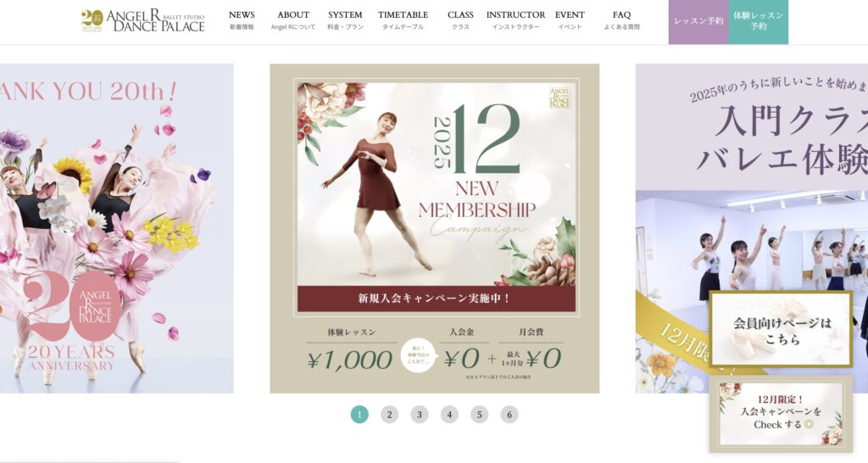
Task: Open the ABOUT Angel R page
Action: click(292, 20)
